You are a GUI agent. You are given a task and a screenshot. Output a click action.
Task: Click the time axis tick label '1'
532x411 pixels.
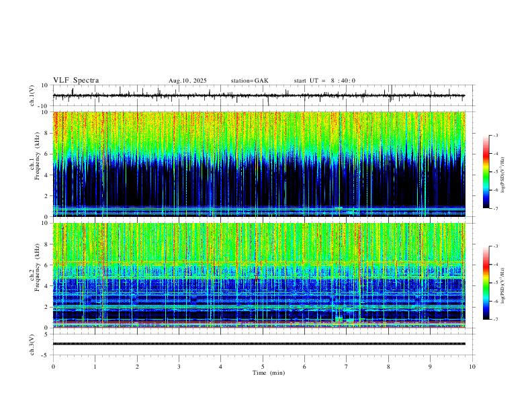(95, 367)
